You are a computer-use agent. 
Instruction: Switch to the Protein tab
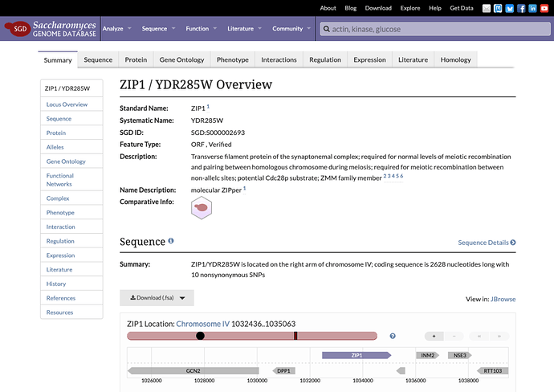tap(136, 59)
